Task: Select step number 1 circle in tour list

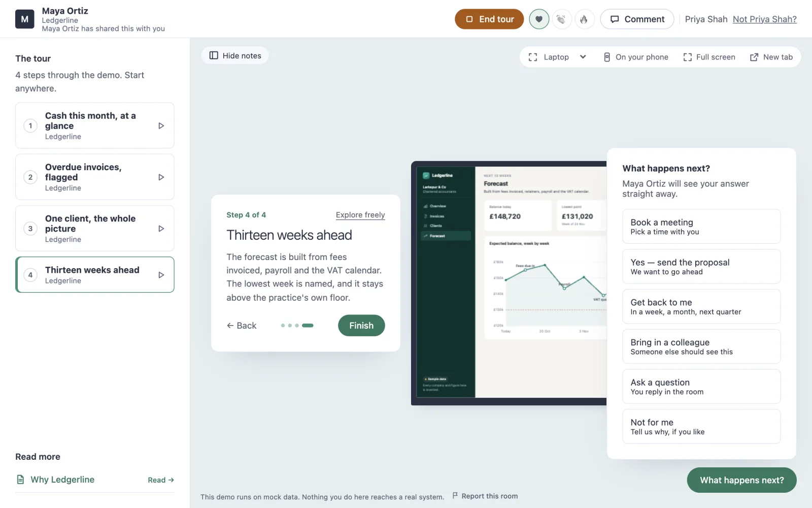Action: [x=30, y=125]
